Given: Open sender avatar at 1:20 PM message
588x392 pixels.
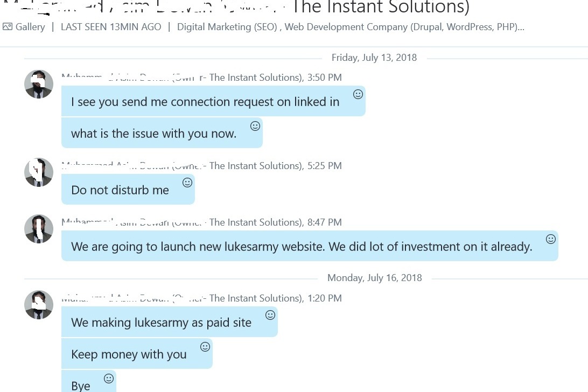Looking at the screenshot, I should point(39,305).
